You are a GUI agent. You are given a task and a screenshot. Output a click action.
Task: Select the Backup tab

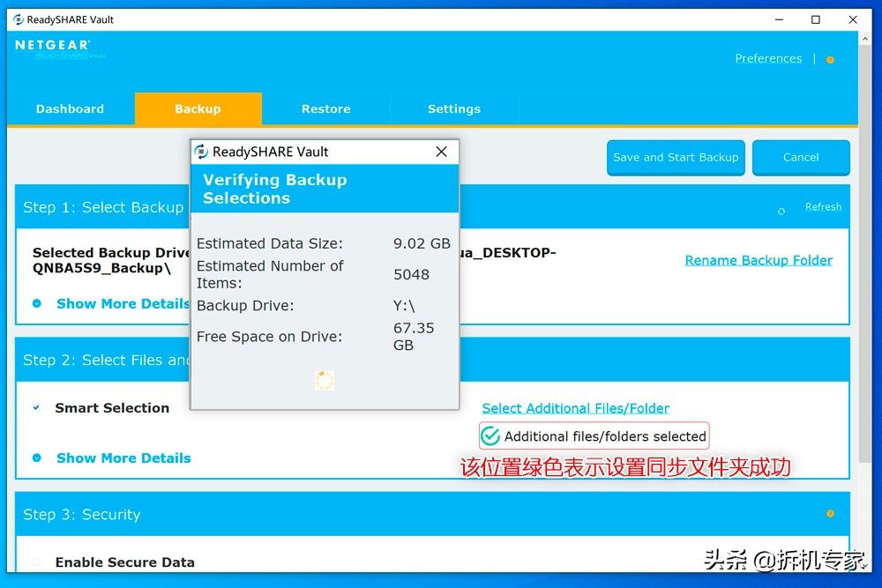click(x=198, y=108)
